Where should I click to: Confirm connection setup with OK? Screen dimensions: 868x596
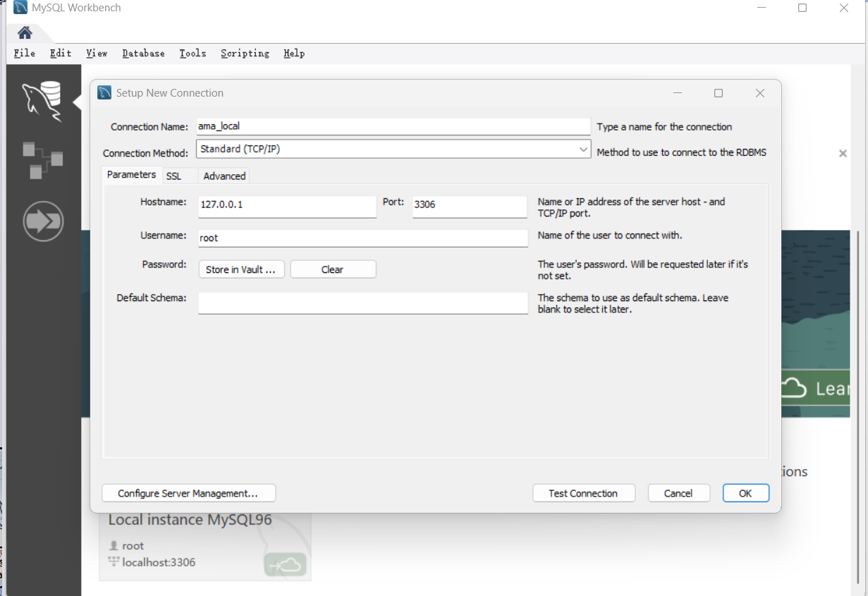point(746,493)
